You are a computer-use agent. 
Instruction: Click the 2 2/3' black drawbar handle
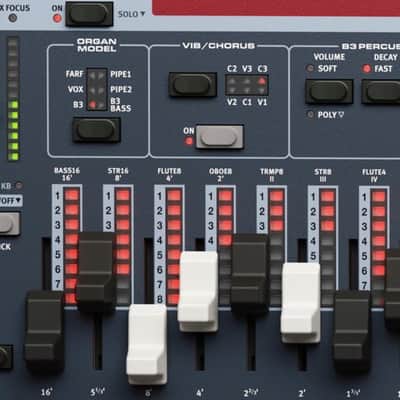(250, 275)
